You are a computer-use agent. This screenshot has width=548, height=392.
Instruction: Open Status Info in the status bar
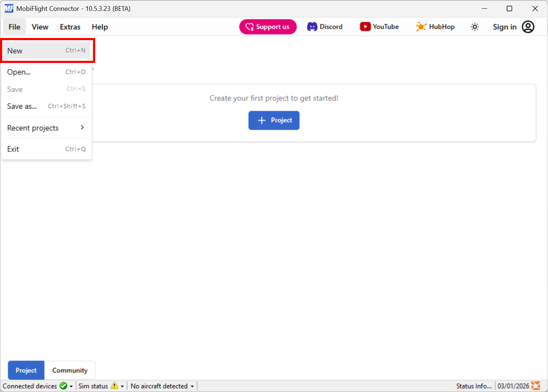[474, 386]
